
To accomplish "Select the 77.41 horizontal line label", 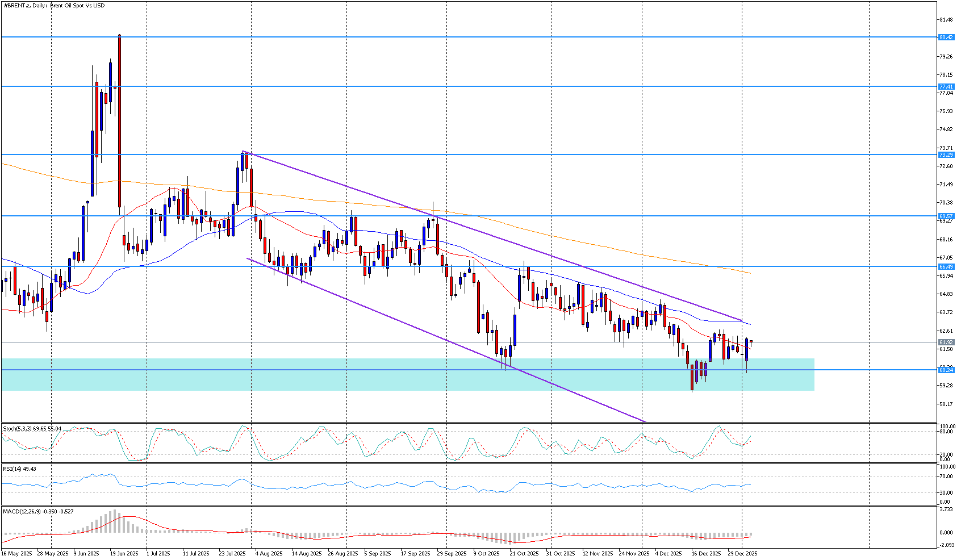I will tap(946, 87).
